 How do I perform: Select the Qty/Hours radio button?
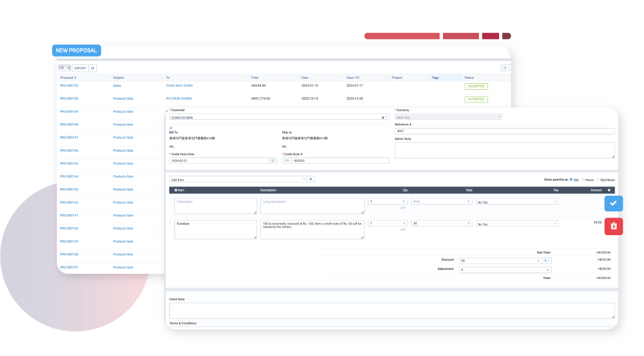[598, 179]
